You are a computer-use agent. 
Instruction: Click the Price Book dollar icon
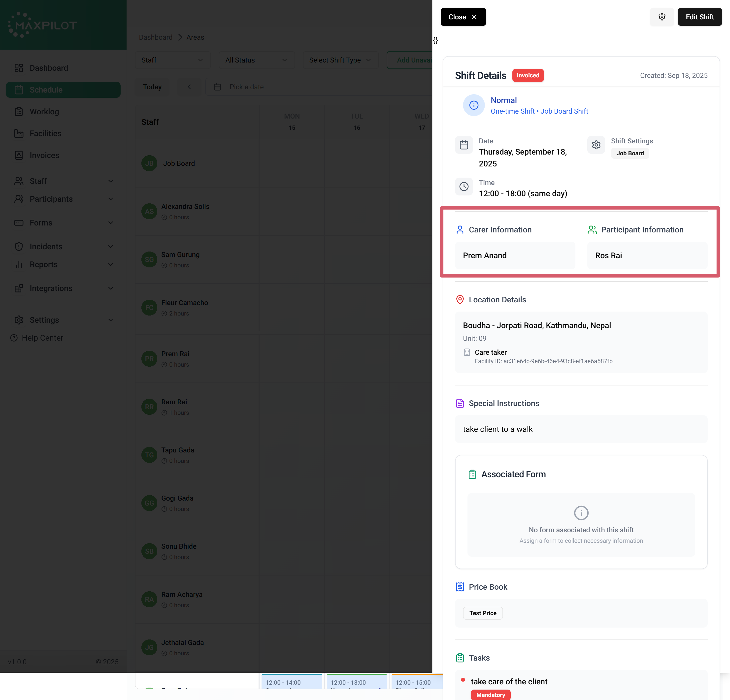coord(460,587)
